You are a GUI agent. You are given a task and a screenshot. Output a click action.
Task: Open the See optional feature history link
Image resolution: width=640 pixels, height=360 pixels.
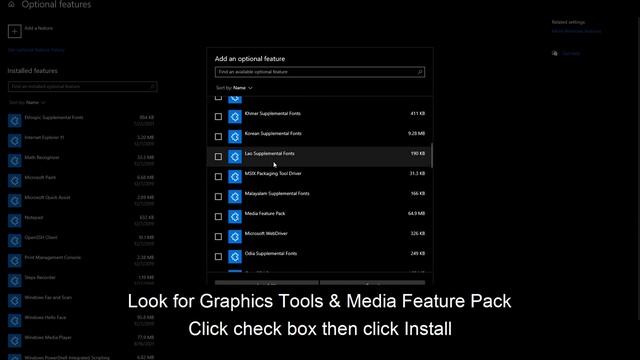36,50
